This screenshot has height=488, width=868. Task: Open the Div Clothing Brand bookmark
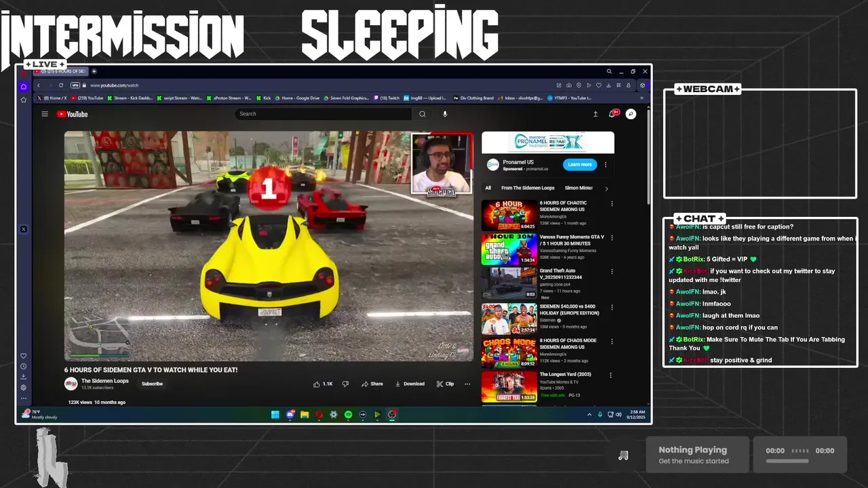[x=473, y=98]
